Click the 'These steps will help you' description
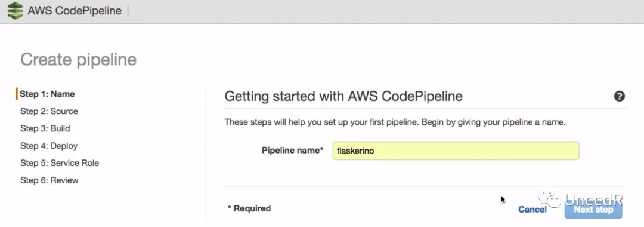 click(x=395, y=122)
